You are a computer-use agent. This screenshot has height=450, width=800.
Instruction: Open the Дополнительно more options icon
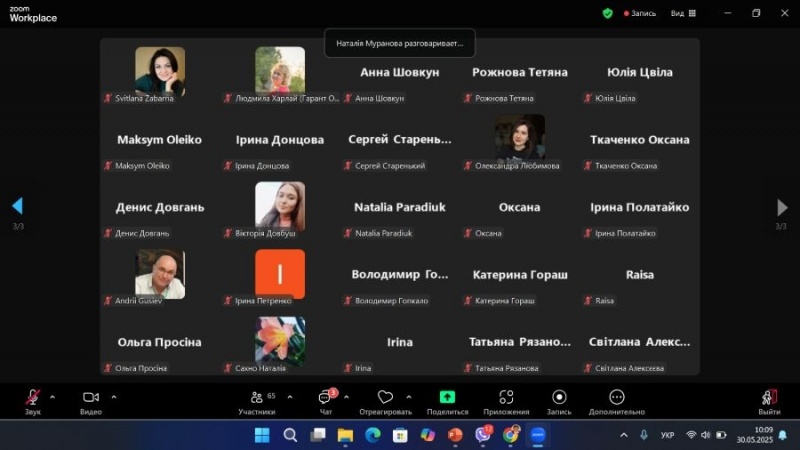(617, 398)
